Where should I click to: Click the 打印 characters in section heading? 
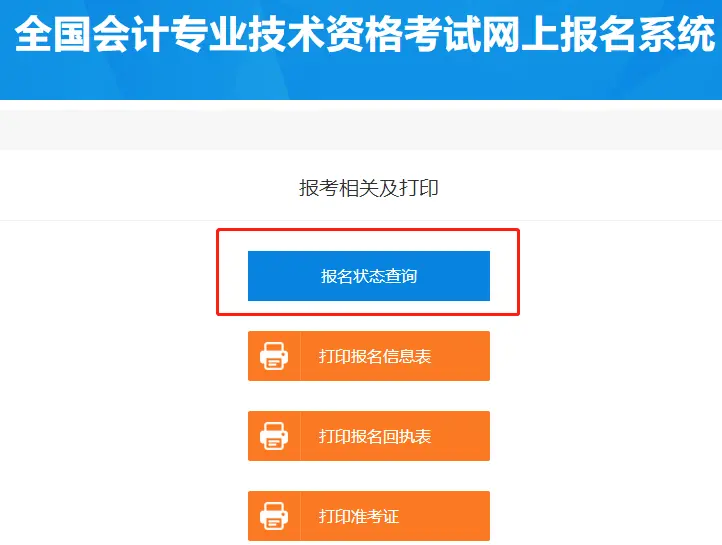419,188
